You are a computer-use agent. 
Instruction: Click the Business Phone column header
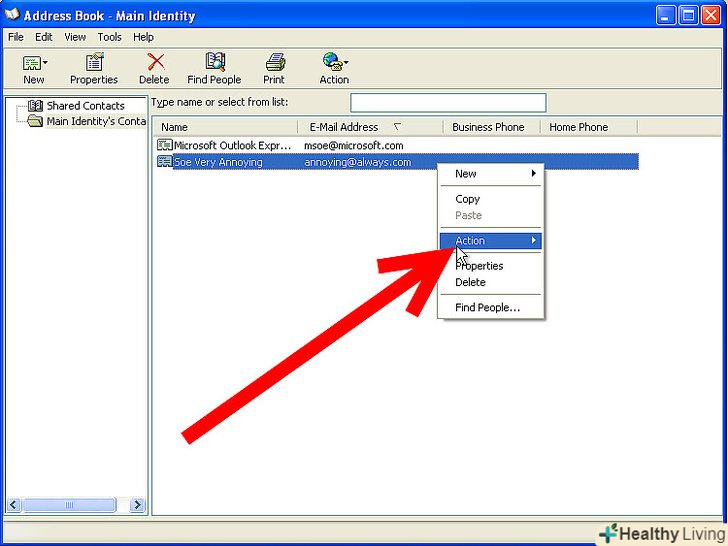(492, 127)
